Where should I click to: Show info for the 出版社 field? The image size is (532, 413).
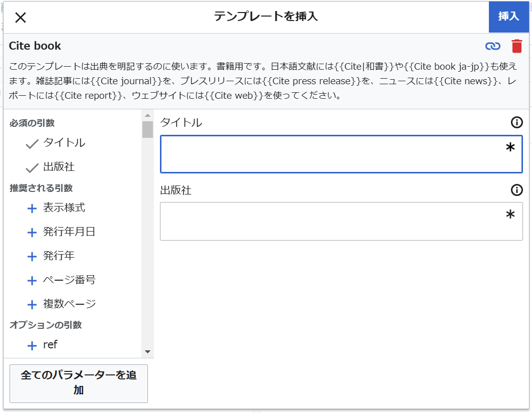tap(516, 190)
